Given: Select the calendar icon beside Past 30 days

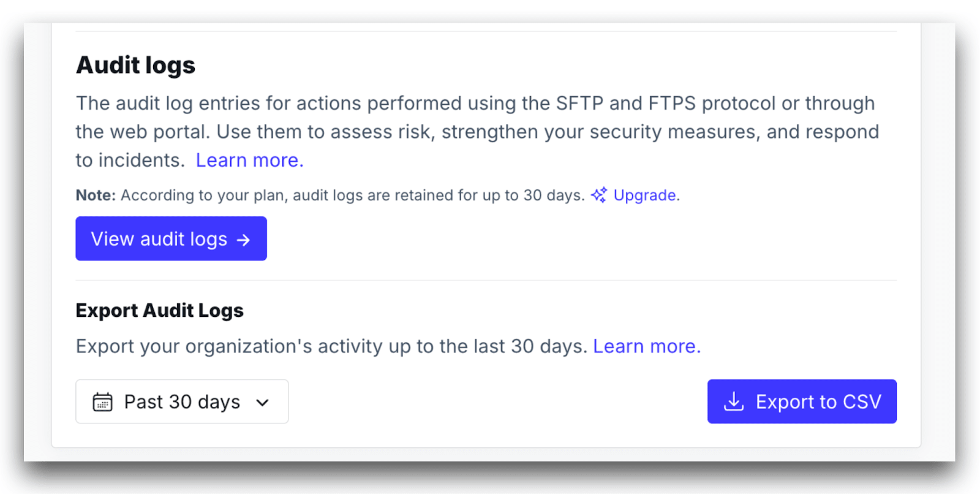Looking at the screenshot, I should (103, 401).
